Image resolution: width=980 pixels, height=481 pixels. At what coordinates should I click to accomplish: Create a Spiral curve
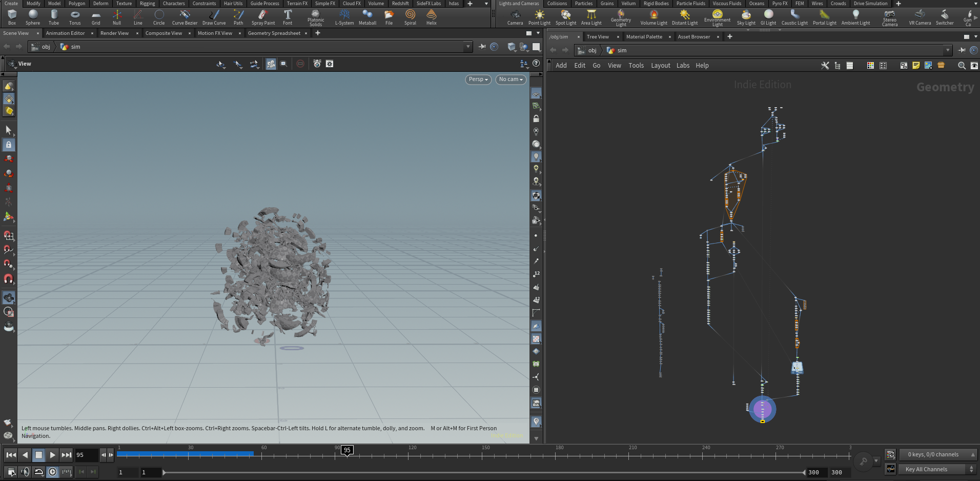pos(410,17)
